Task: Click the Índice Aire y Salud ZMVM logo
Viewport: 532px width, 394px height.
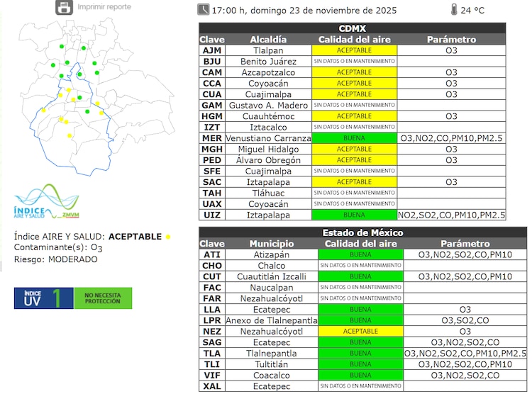Action: coord(46,203)
